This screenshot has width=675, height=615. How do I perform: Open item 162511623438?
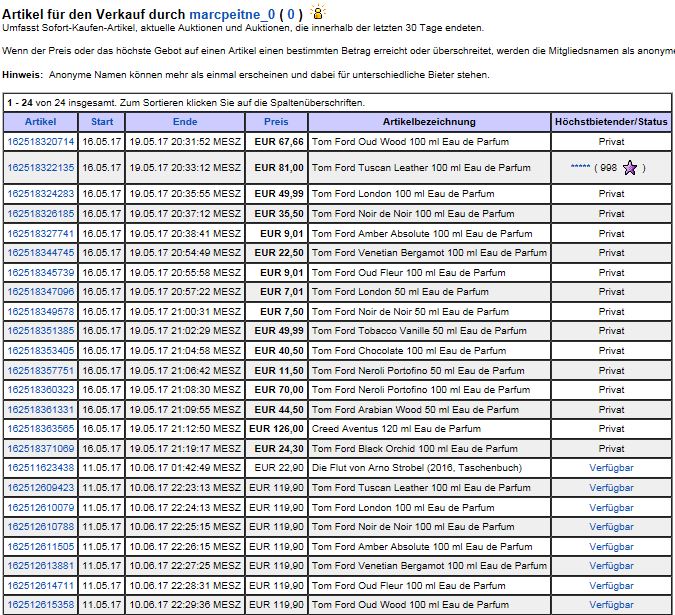(41, 468)
